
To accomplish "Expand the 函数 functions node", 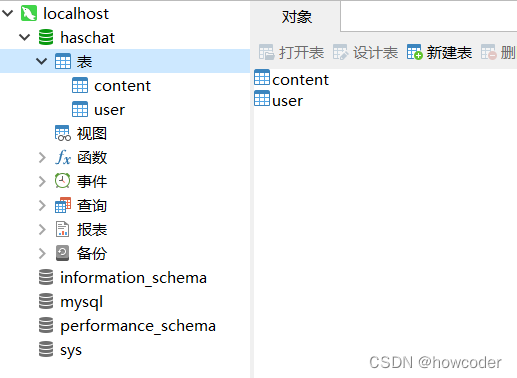I will pos(42,158).
